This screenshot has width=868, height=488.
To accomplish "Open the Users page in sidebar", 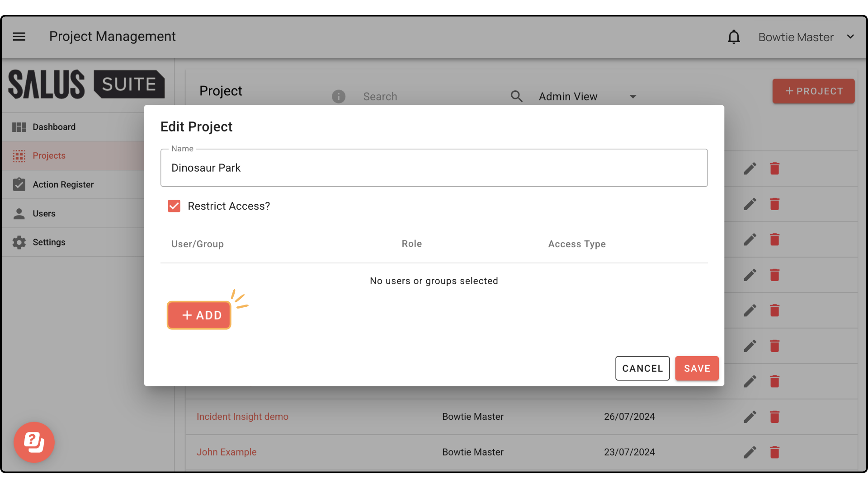I will [44, 213].
